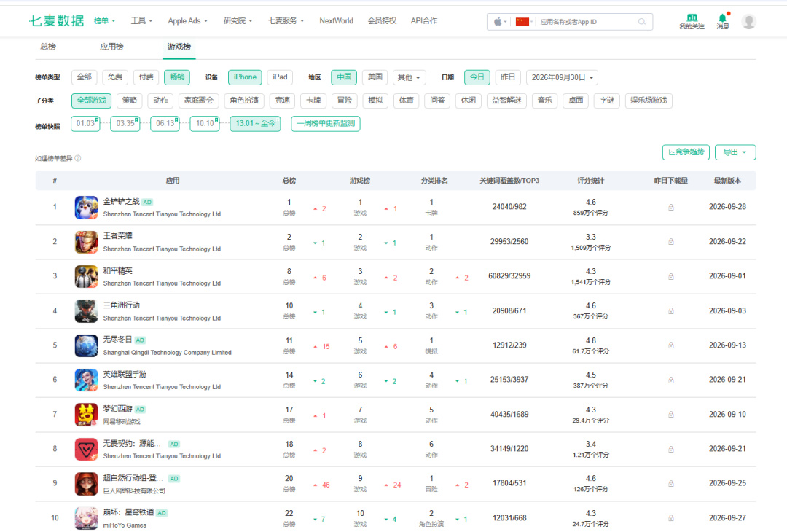Open the 工具 navigation dropdown
This screenshot has width=787, height=532.
pos(141,20)
